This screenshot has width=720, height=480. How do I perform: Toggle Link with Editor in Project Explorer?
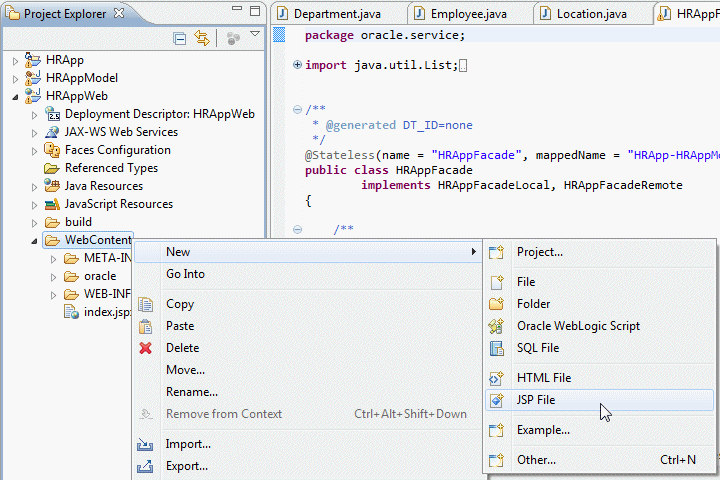[202, 38]
